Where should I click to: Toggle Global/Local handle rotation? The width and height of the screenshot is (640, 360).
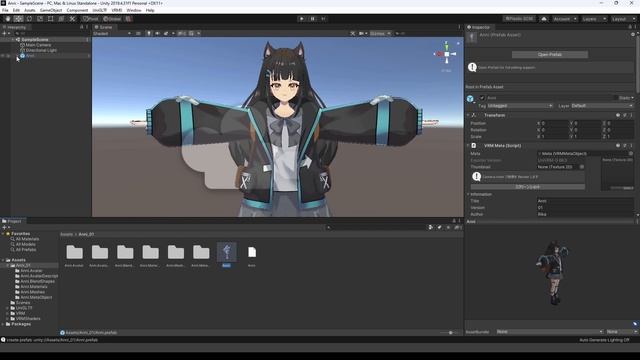pos(112,19)
